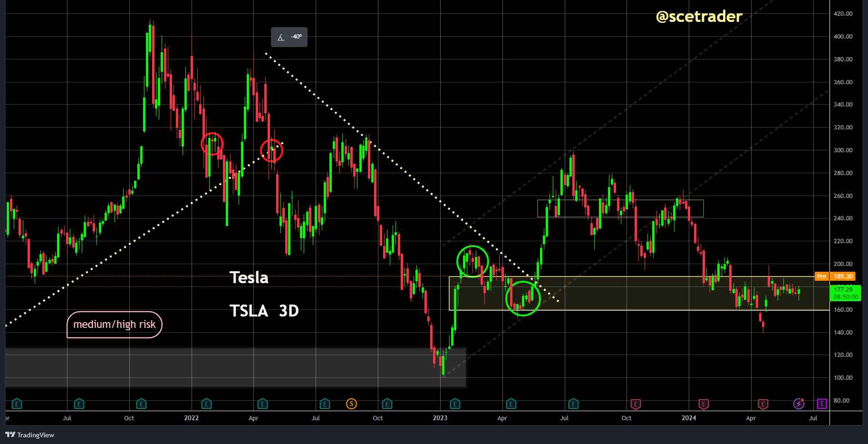868x444 pixels.
Task: Click the 'medium/high risk' callout label
Action: 115,325
